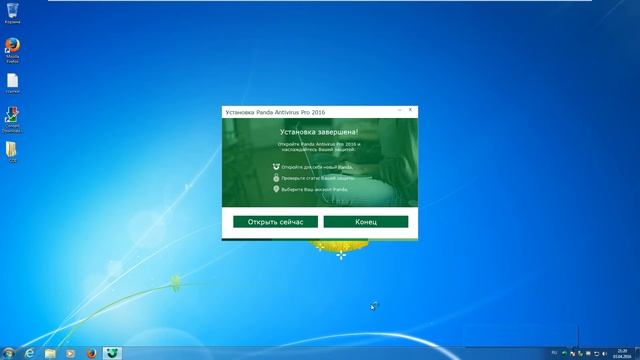This screenshot has height=360, width=640.
Task: Select the download manager desktop shortcut
Action: (12, 119)
